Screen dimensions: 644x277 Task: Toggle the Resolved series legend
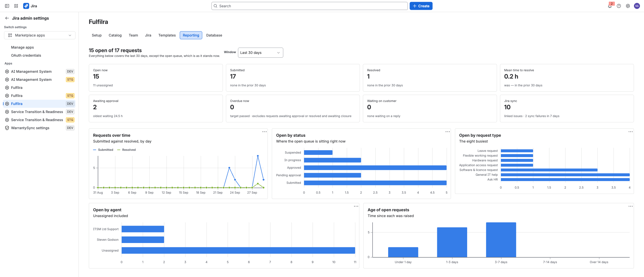click(127, 150)
